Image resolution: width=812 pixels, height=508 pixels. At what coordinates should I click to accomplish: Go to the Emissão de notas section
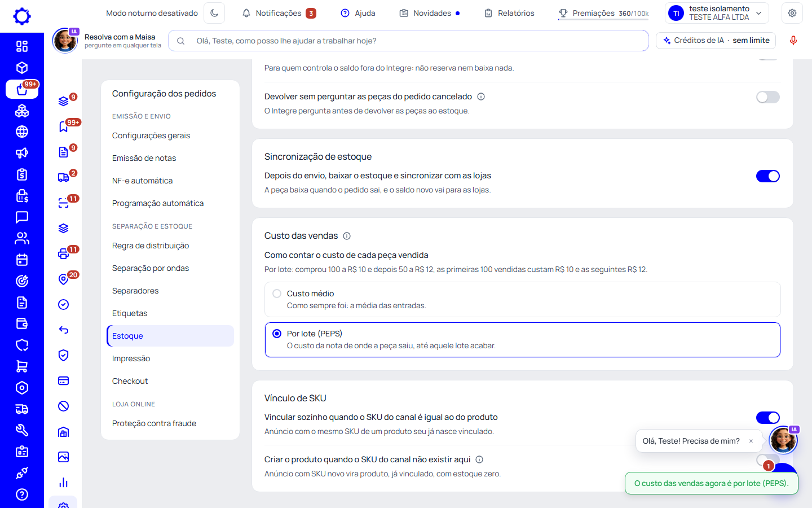144,158
